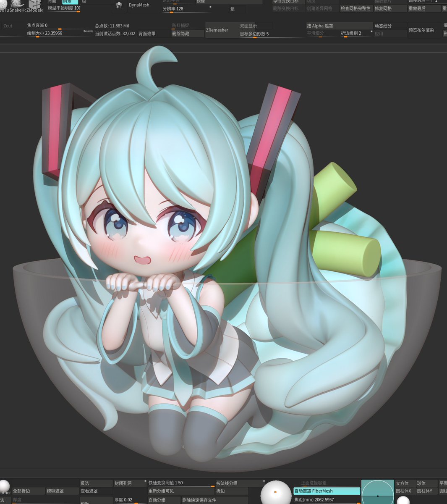Insert 立方体 cube primitive
Viewport: 447px width, 504px height.
pyautogui.click(x=405, y=483)
